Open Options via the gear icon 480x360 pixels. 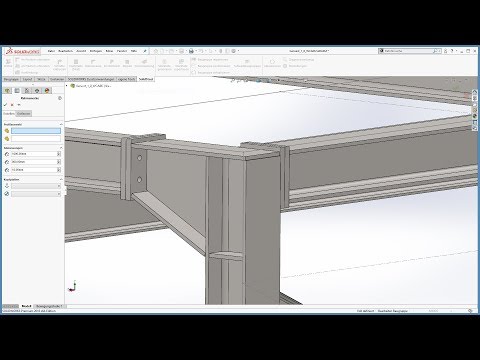234,51
